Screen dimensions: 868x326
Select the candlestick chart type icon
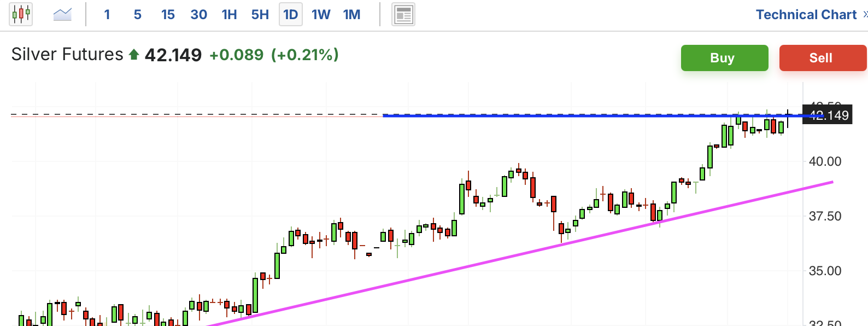click(21, 14)
